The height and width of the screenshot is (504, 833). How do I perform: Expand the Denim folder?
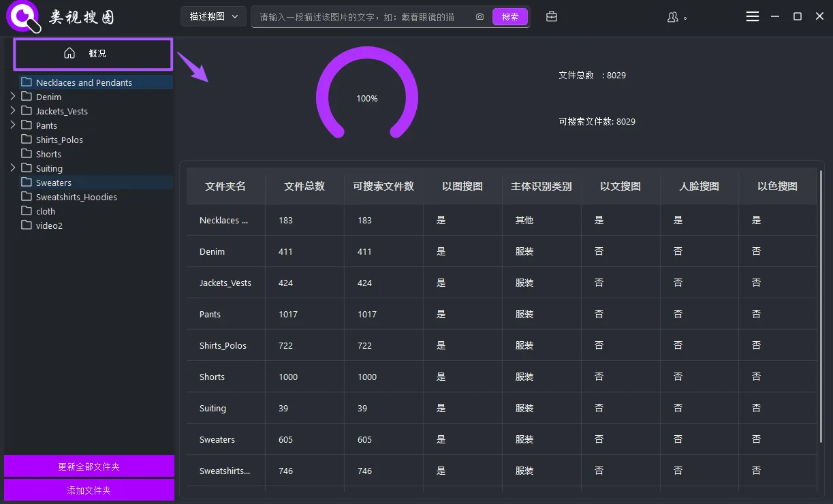point(12,97)
